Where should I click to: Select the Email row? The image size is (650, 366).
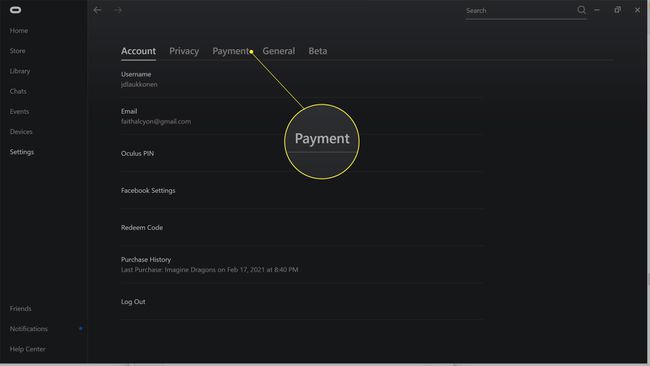point(302,116)
